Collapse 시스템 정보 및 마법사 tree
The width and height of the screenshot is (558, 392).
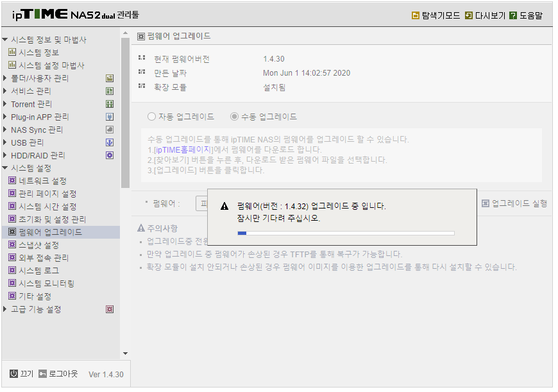pos(5,40)
